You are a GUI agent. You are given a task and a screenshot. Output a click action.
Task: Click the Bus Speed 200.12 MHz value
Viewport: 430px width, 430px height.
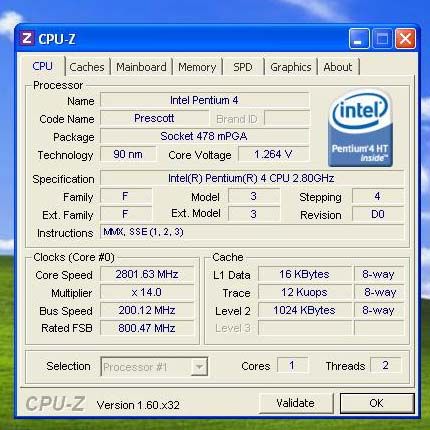click(x=147, y=310)
